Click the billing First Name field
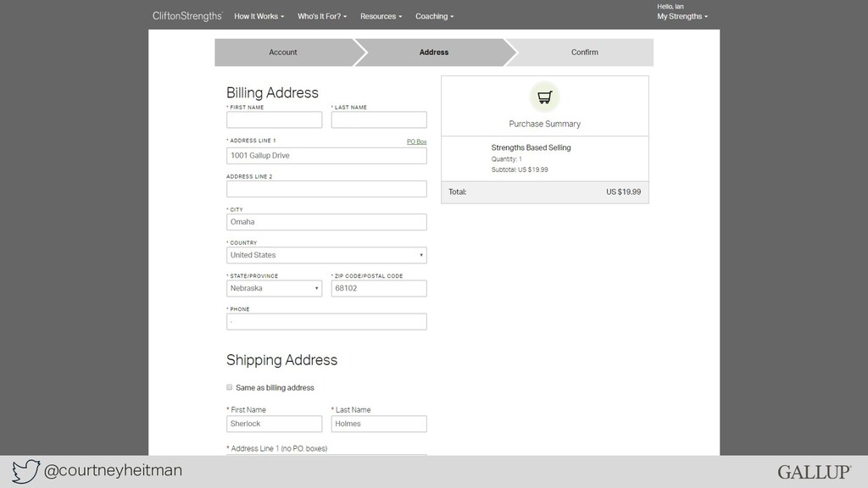The width and height of the screenshot is (868, 488). coord(274,119)
